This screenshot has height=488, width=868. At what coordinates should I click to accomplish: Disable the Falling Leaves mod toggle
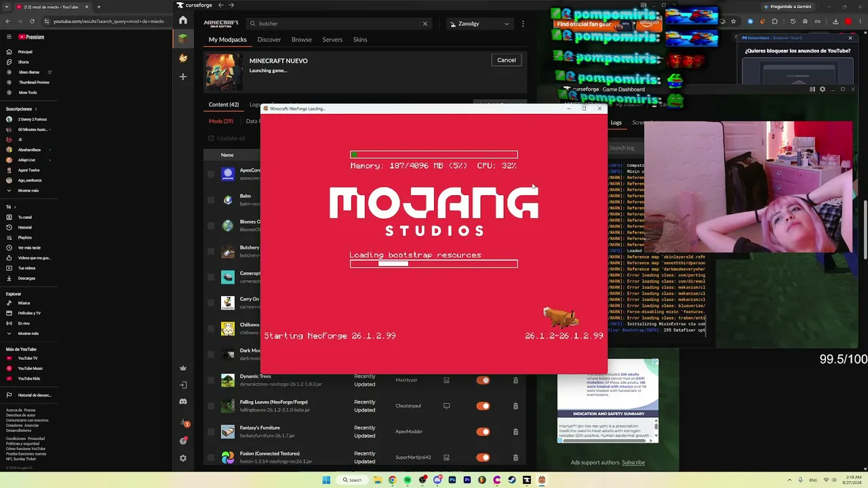483,406
